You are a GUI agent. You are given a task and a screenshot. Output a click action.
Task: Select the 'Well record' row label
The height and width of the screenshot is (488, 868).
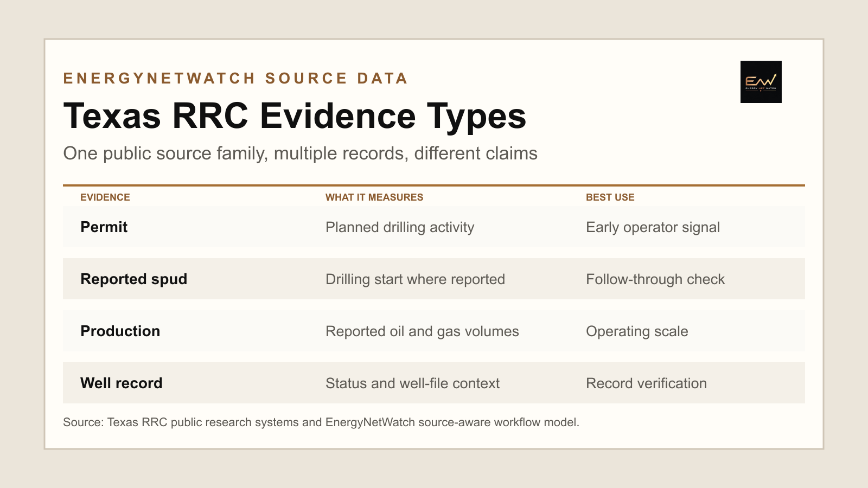click(x=121, y=383)
